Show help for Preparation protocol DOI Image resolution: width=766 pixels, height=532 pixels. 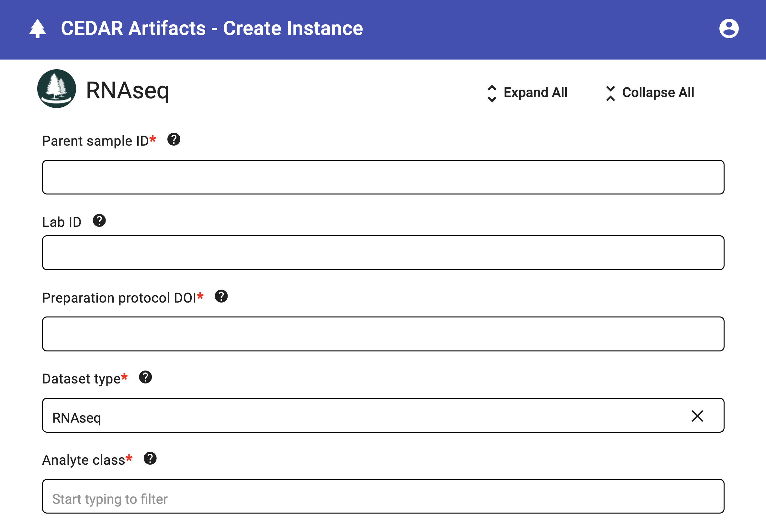pyautogui.click(x=221, y=296)
